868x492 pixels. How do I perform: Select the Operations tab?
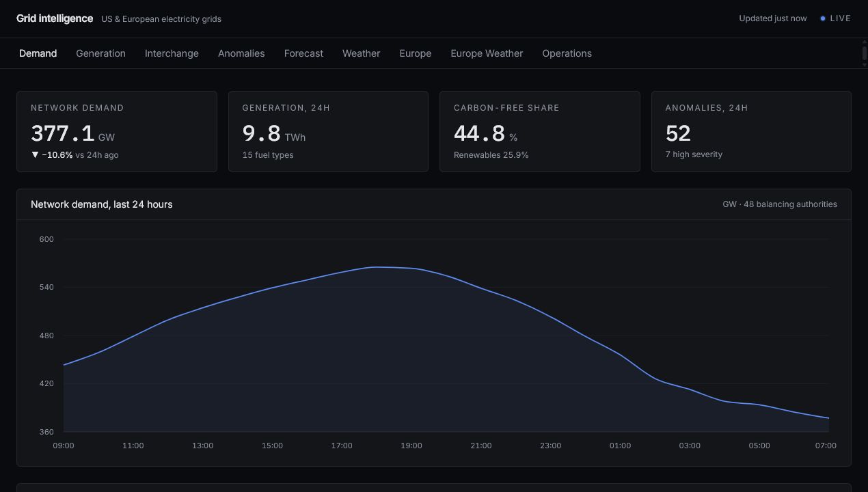pyautogui.click(x=567, y=53)
